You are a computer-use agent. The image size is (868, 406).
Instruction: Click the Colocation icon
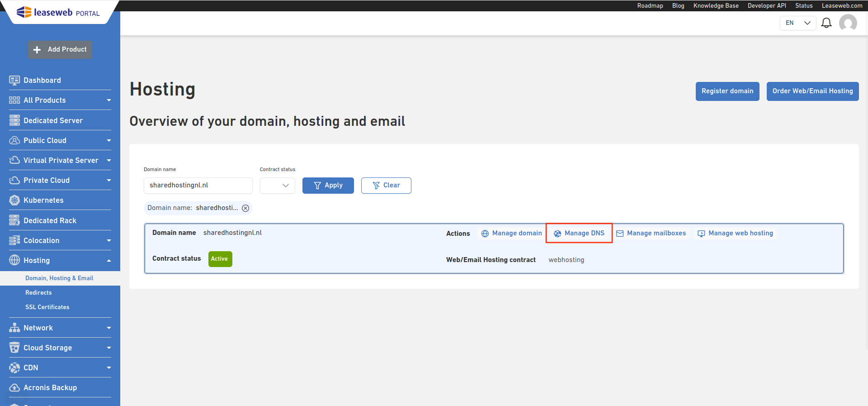[14, 240]
